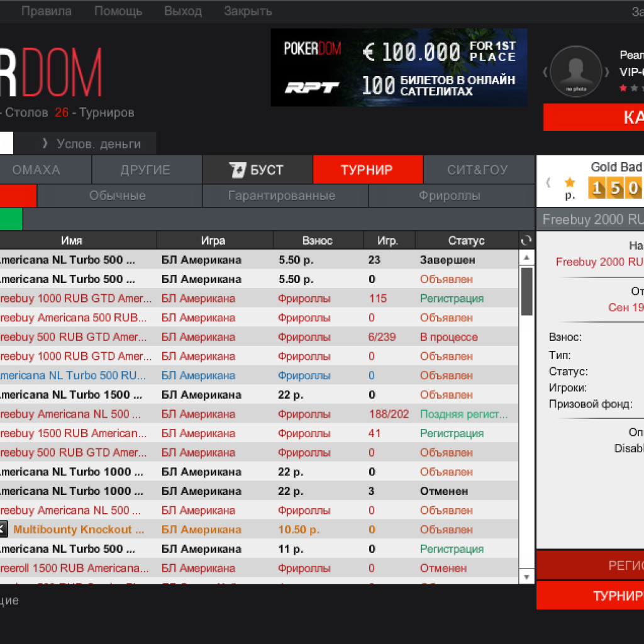Select Freeroll 1500 RUB Americana row
This screenshot has width=644, height=644.
pyautogui.click(x=259, y=568)
